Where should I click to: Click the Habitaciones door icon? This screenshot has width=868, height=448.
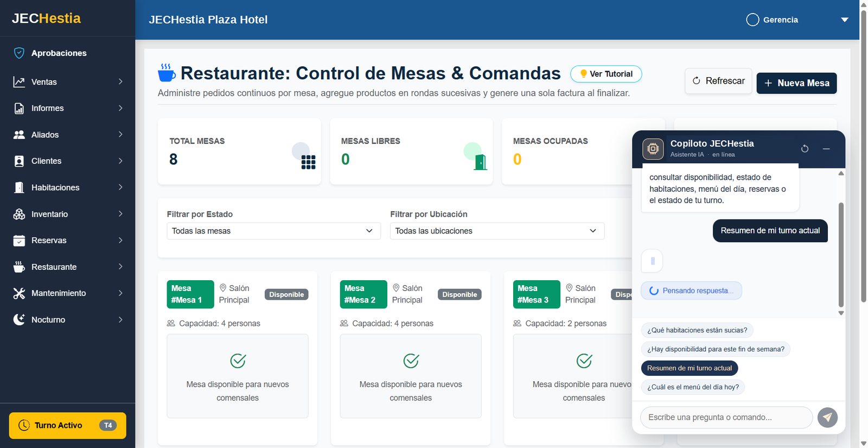(x=19, y=187)
